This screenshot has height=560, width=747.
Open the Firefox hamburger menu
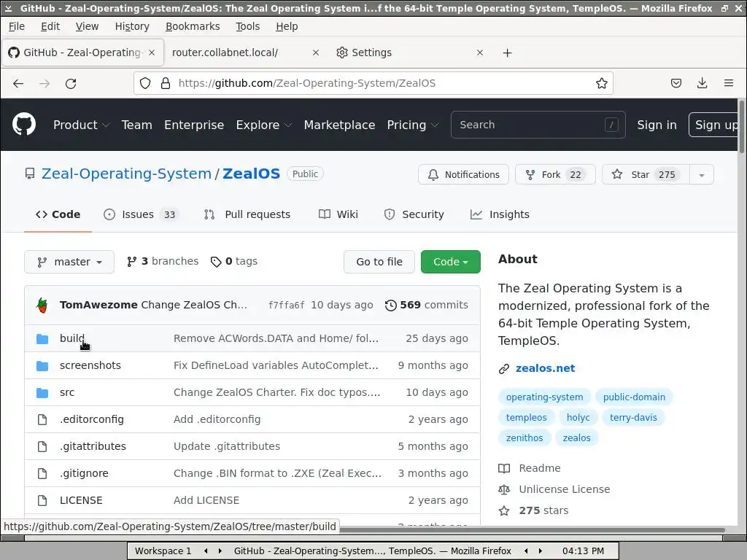click(729, 83)
